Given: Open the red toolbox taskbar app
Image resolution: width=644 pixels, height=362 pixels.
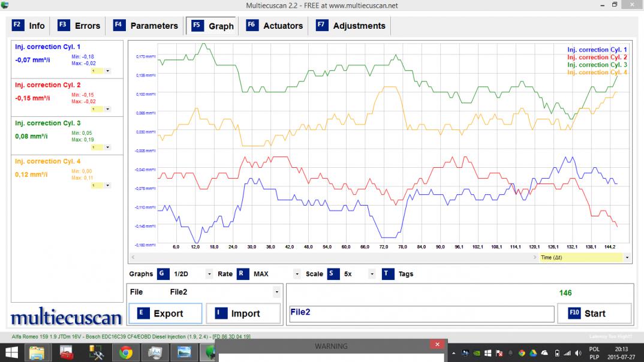Looking at the screenshot, I should click(x=66, y=353).
